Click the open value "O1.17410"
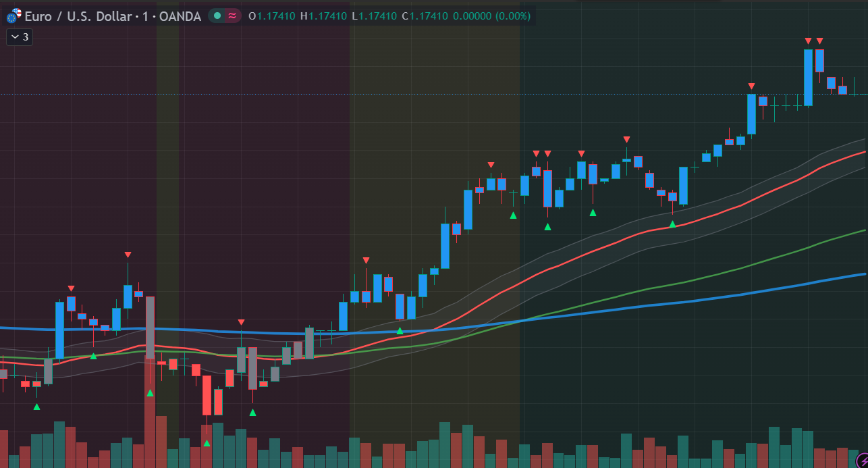 point(272,16)
